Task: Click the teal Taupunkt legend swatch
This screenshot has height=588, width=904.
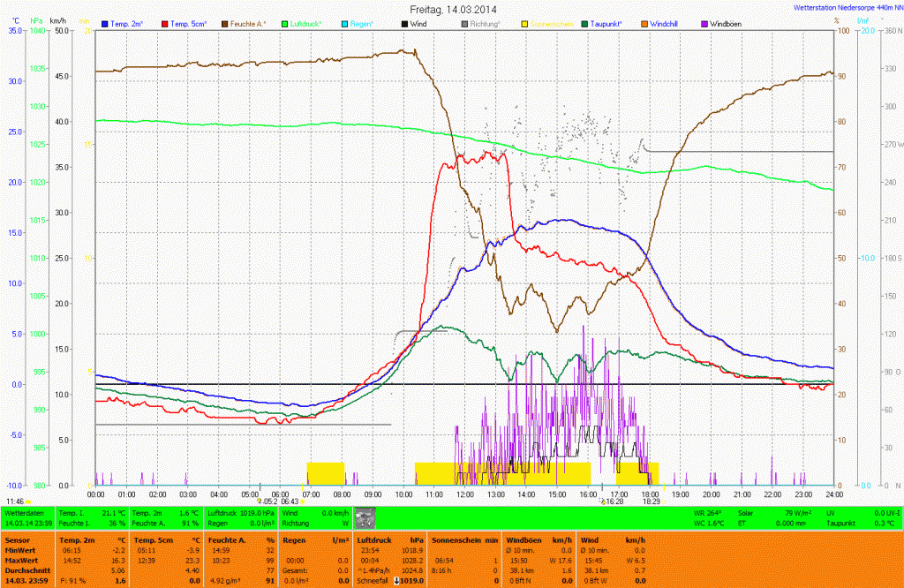Action: 585,23
